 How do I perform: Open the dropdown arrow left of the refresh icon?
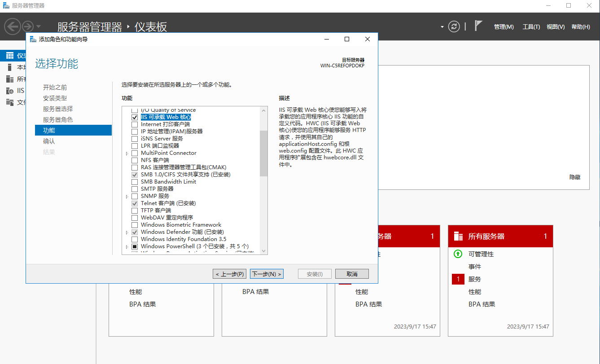pyautogui.click(x=442, y=26)
